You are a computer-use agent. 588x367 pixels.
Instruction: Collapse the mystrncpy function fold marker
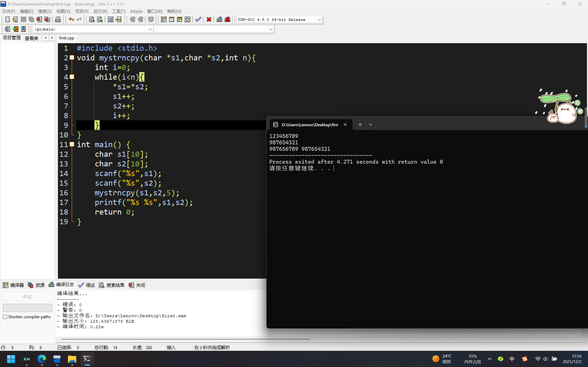(72, 58)
